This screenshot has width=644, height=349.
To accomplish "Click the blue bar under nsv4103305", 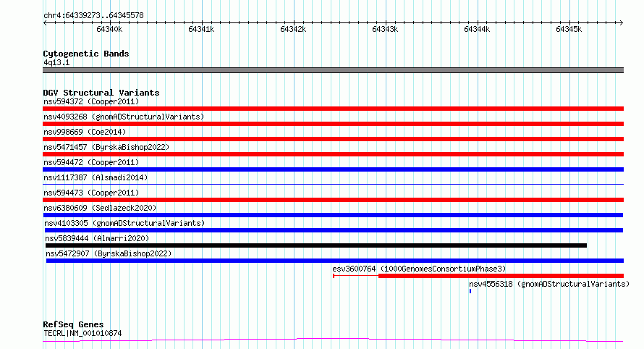I will 334,230.
